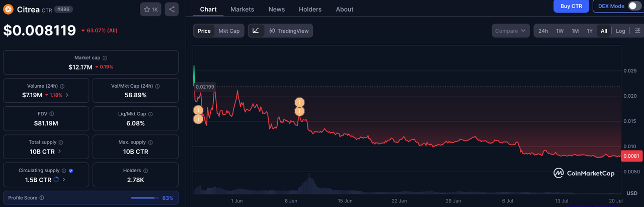This screenshot has height=207, width=644.
Task: Click the red 0.0081 current price label
Action: (631, 156)
